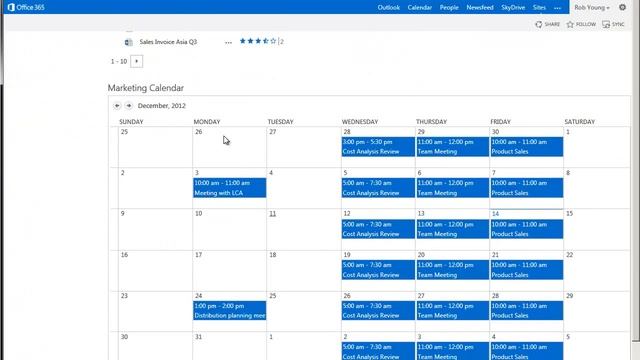The width and height of the screenshot is (640, 360).
Task: Select date number 16 in the calendar
Action: coord(124,255)
